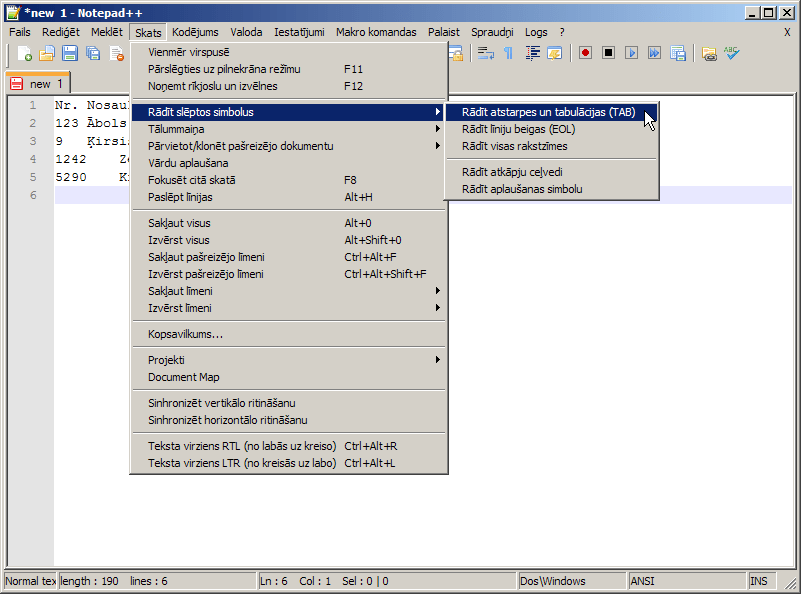This screenshot has height=594, width=801.
Task: Toggle Sinhronizēt vertikālo ritināšanu
Action: click(x=289, y=403)
